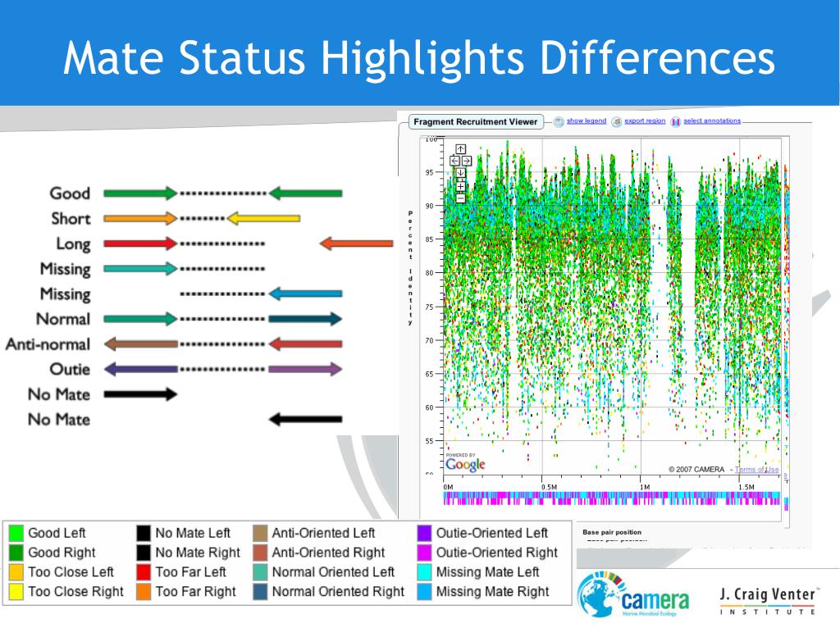Open the Terms of Use link
This screenshot has width=840, height=637.
(756, 470)
